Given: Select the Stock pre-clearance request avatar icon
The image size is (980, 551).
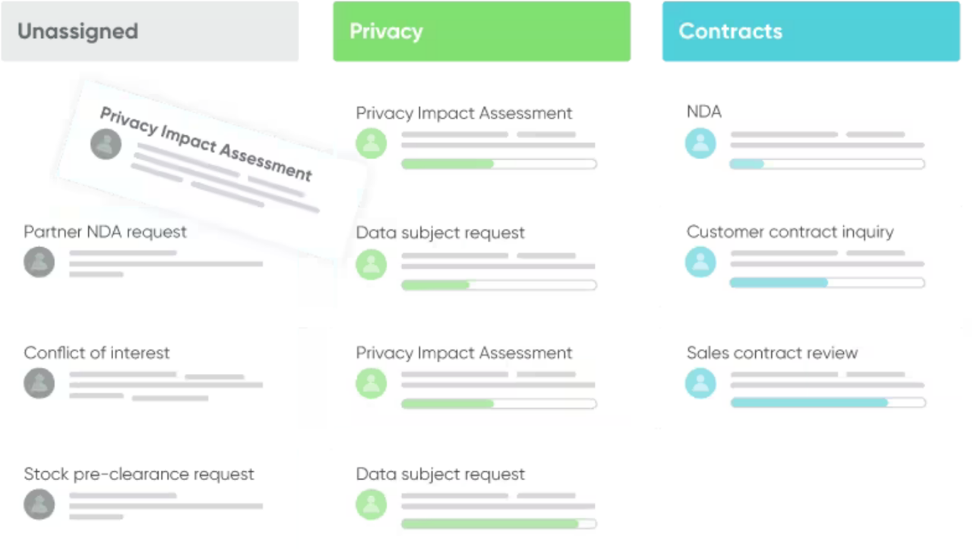Looking at the screenshot, I should tap(39, 504).
